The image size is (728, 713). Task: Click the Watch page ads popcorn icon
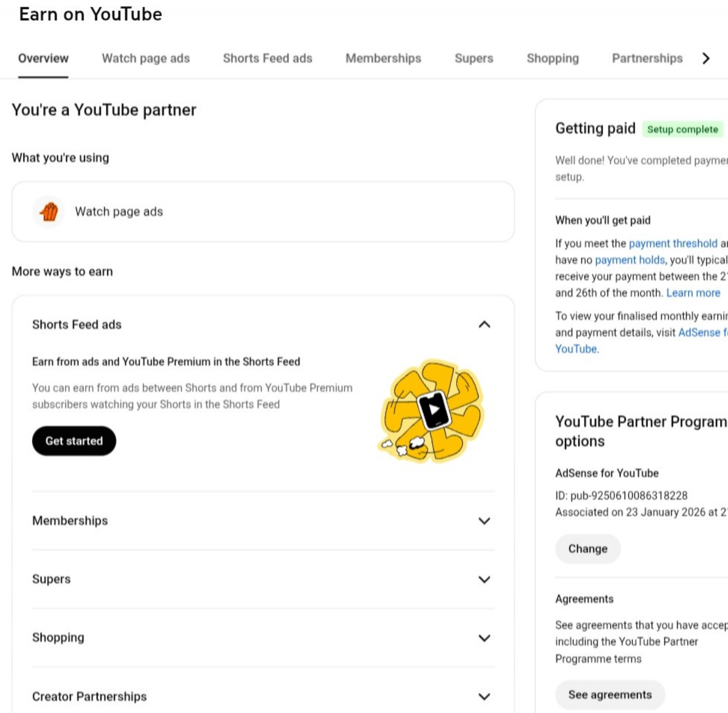click(49, 212)
